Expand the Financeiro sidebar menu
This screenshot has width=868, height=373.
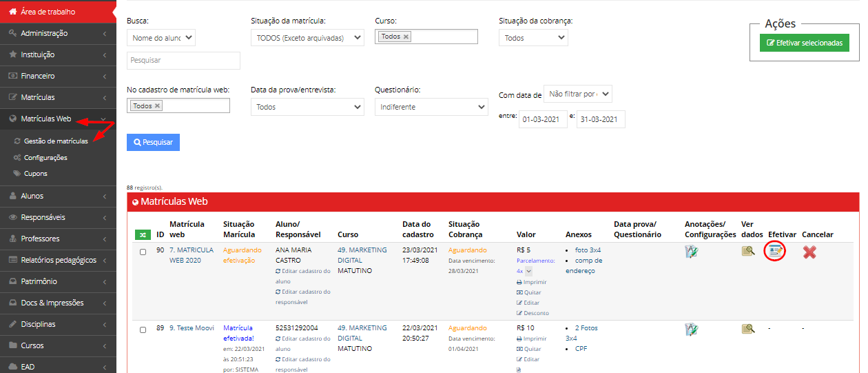pyautogui.click(x=58, y=76)
